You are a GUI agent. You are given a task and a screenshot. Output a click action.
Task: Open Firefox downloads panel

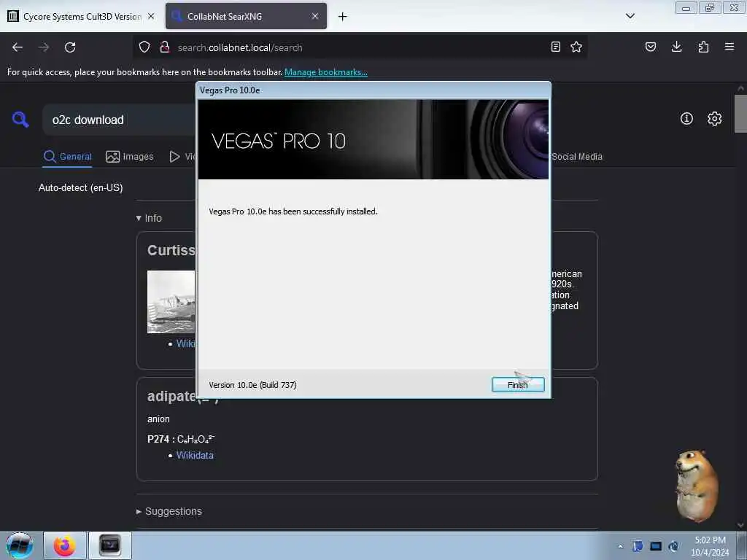tap(676, 47)
